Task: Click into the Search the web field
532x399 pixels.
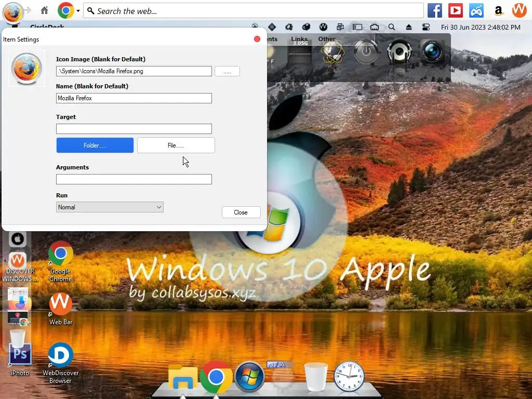Action: (254, 11)
